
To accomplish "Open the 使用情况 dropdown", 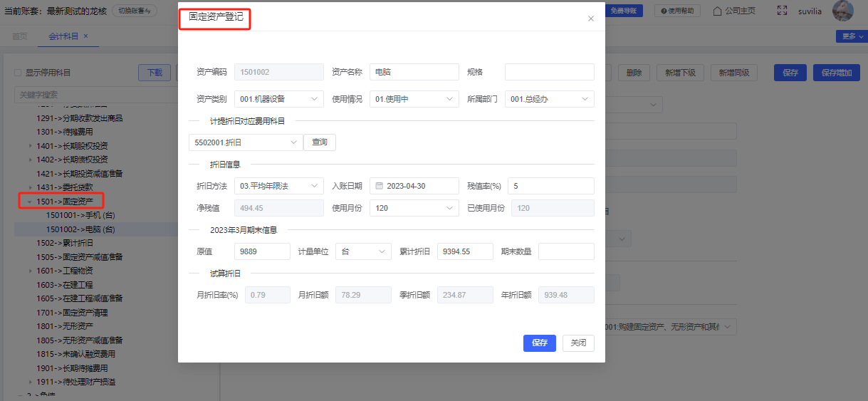I will 414,99.
